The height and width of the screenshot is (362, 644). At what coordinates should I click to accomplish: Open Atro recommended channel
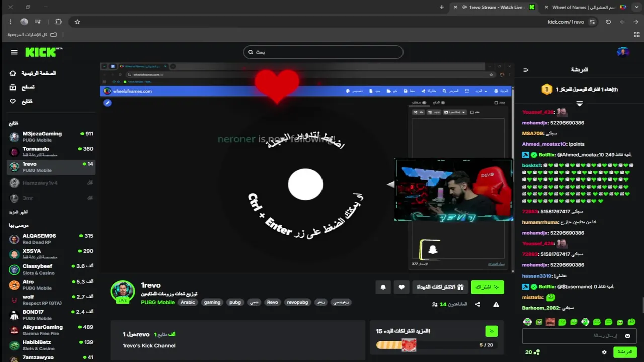pyautogui.click(x=50, y=284)
